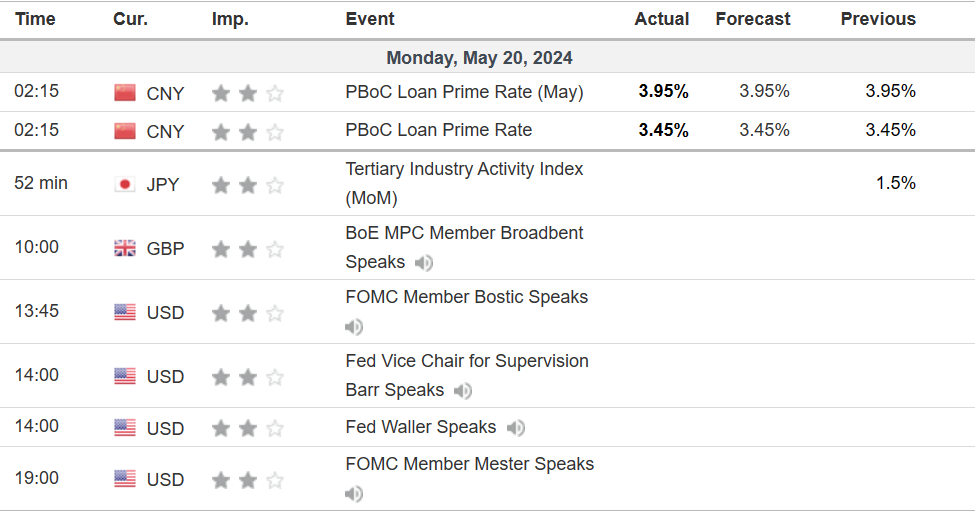Click speaker icon under FOMC Member Mester Speaks
This screenshot has width=975, height=515.
pyautogui.click(x=354, y=494)
